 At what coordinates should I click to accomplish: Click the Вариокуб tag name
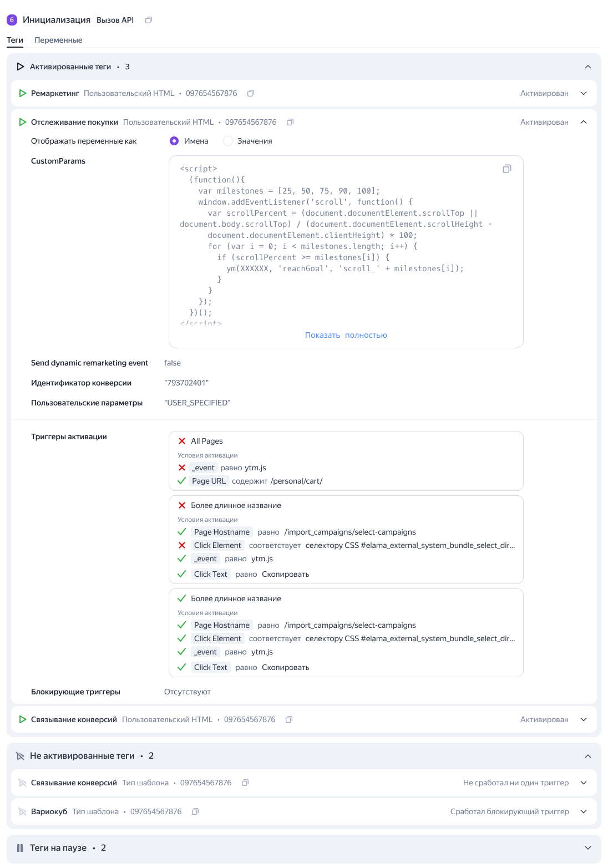click(49, 811)
